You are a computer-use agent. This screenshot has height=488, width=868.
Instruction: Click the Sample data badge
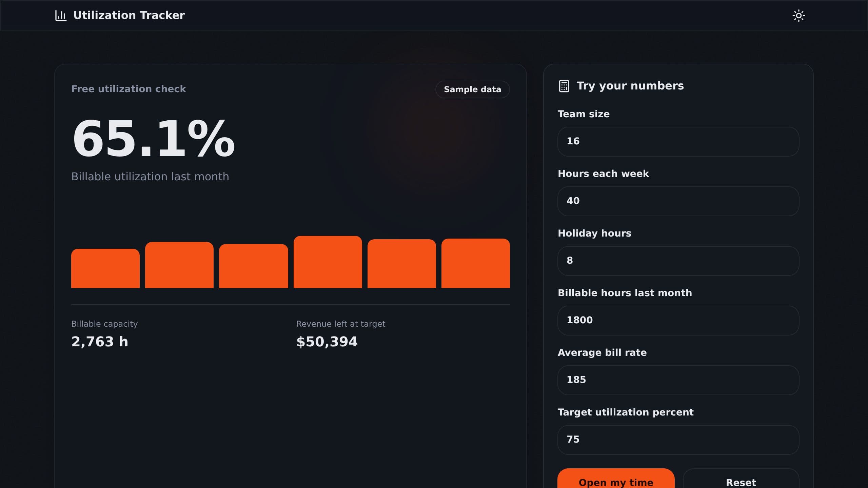pos(472,89)
